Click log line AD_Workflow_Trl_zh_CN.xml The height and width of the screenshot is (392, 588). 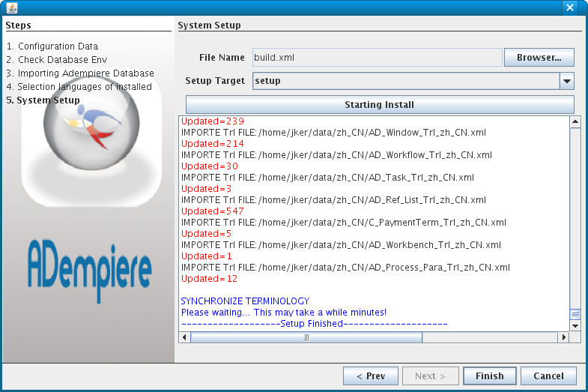336,155
